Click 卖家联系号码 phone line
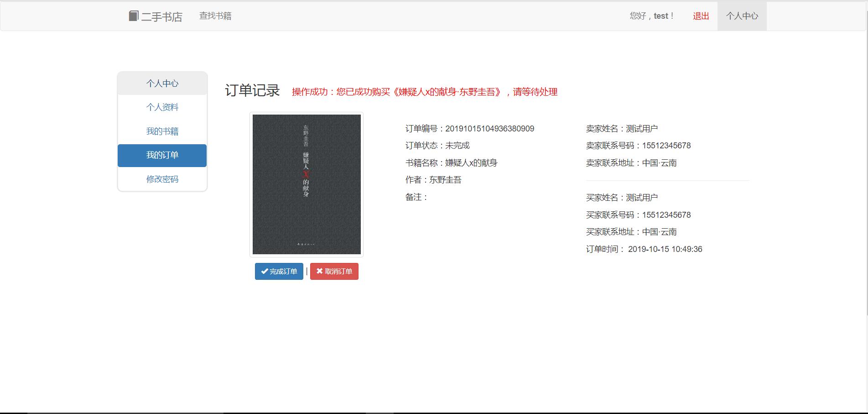 (x=638, y=146)
